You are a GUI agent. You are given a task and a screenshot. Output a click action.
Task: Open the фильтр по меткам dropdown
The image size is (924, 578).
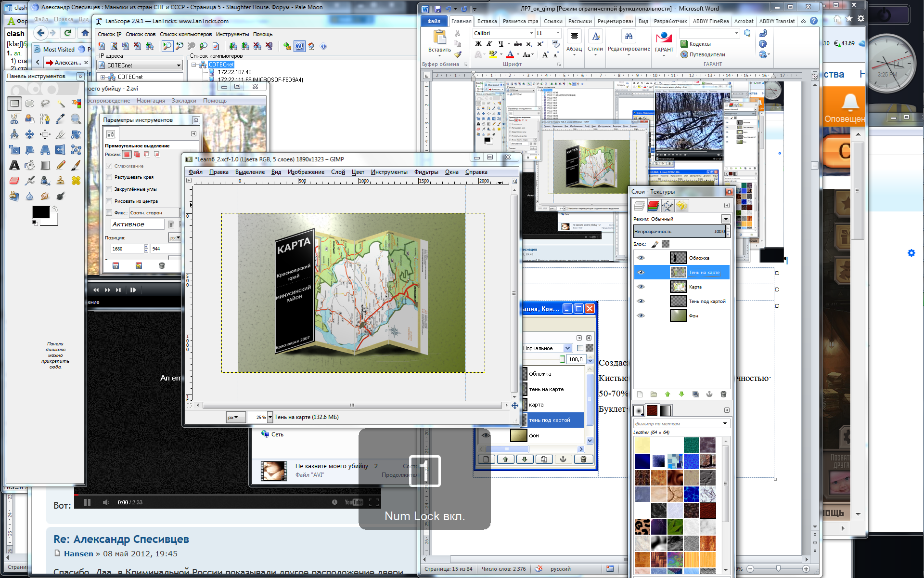click(725, 424)
